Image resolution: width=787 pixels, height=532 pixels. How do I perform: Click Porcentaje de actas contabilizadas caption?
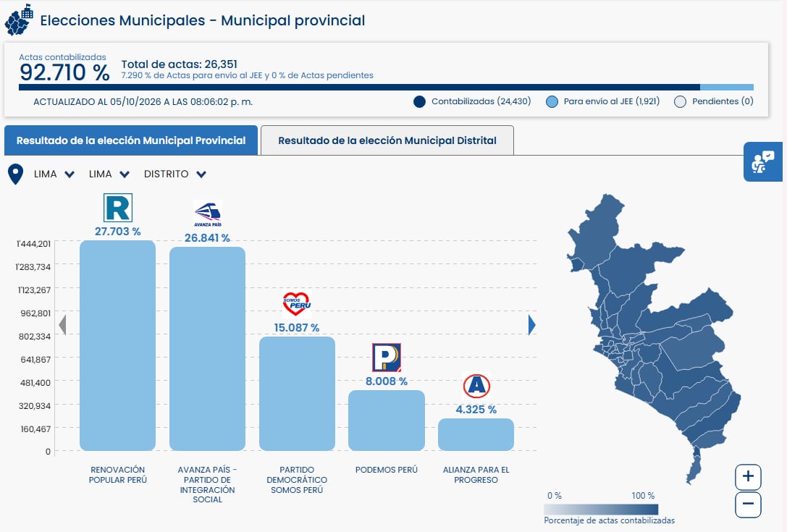pyautogui.click(x=610, y=520)
